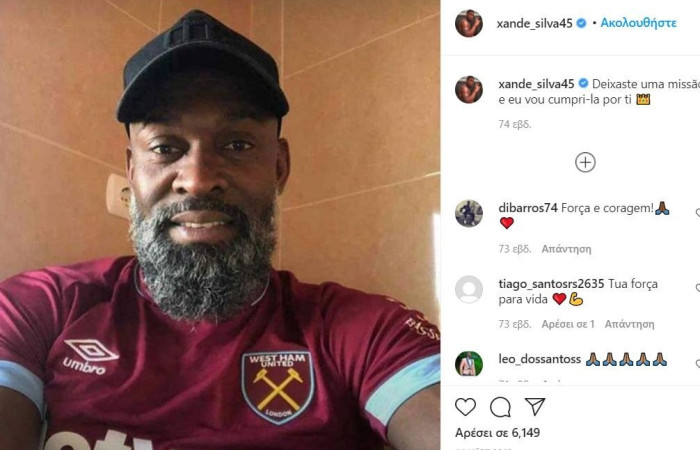Load more comments with the plus circle
This screenshot has width=700, height=450.
pos(585,162)
